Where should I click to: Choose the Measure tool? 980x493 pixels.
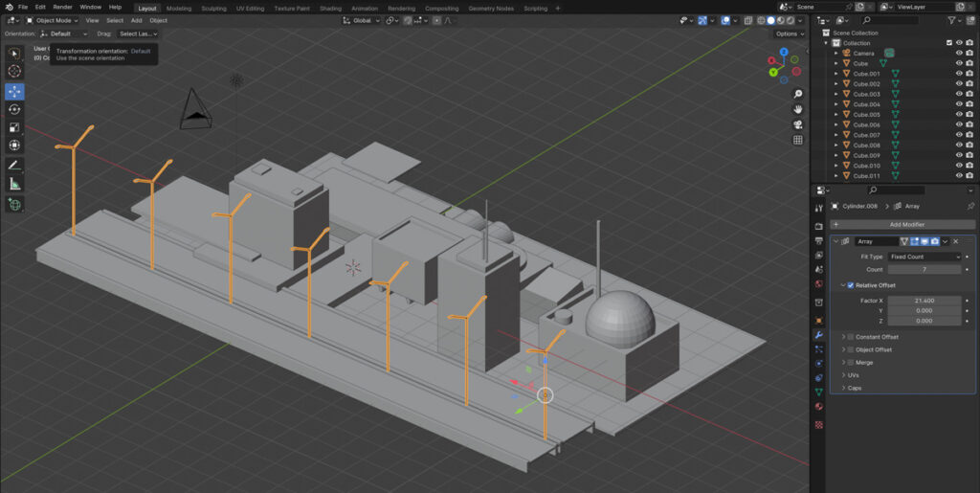point(14,184)
